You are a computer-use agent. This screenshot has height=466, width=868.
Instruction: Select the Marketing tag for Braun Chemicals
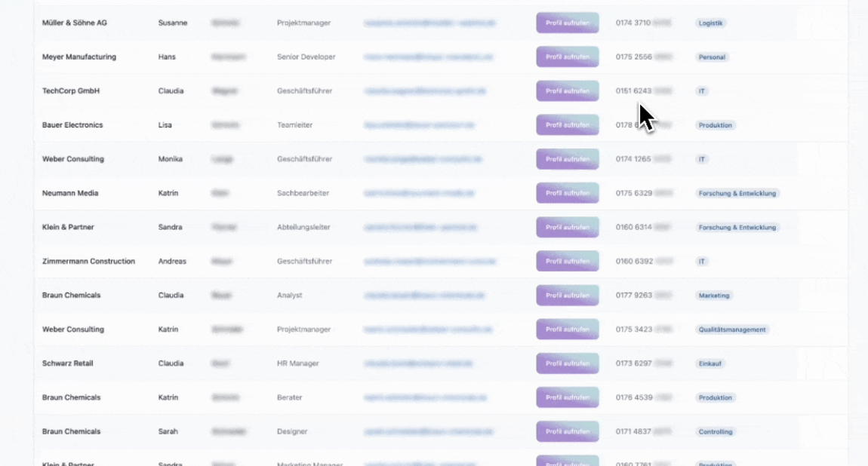(713, 296)
